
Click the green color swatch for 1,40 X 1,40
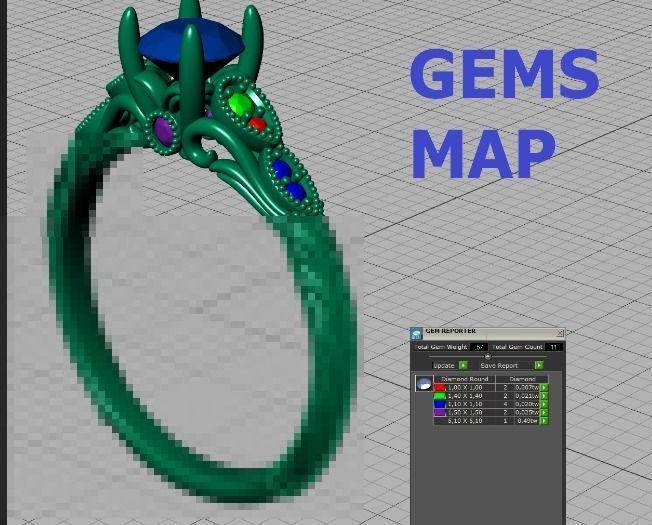[x=440, y=396]
